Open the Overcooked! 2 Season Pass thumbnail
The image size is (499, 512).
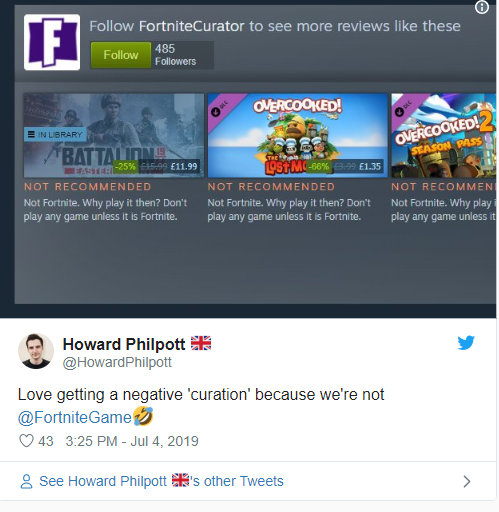click(x=444, y=135)
